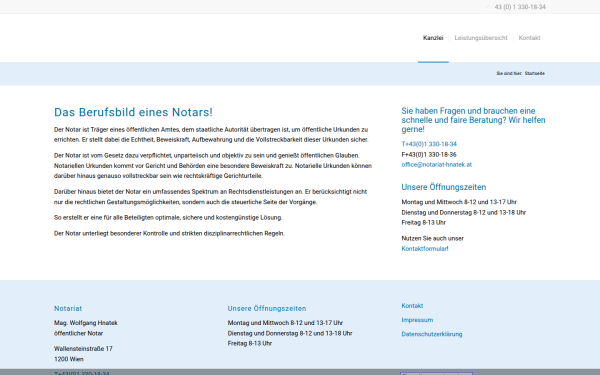Image resolution: width=600 pixels, height=375 pixels.
Task: Click footer line Dienstag und Donnerstag 8-12
Action: click(290, 333)
